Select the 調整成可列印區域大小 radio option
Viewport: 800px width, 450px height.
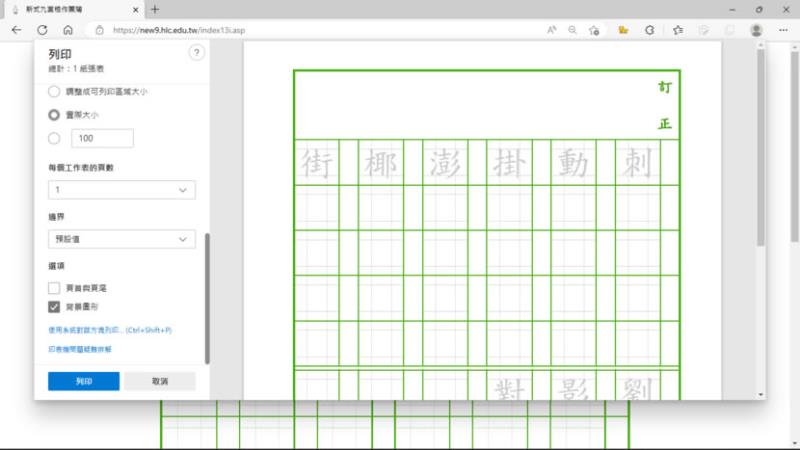point(54,91)
